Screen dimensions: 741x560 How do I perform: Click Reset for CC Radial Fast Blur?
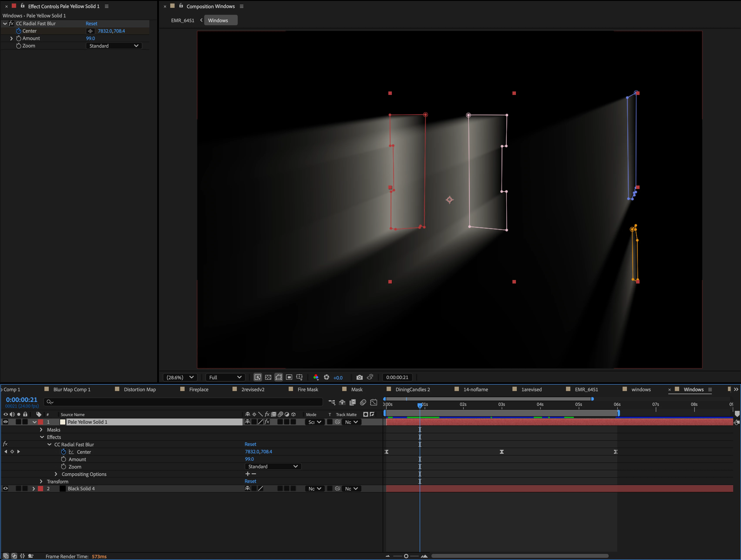pyautogui.click(x=91, y=24)
